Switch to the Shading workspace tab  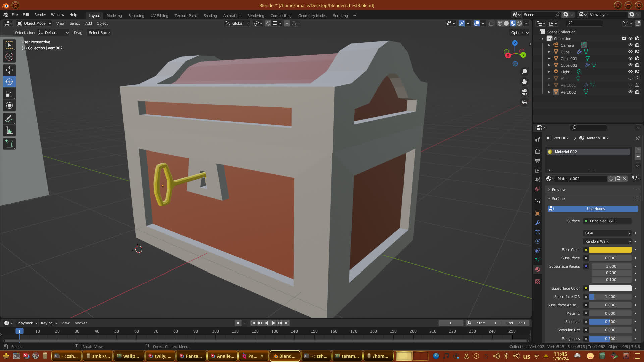point(210,16)
